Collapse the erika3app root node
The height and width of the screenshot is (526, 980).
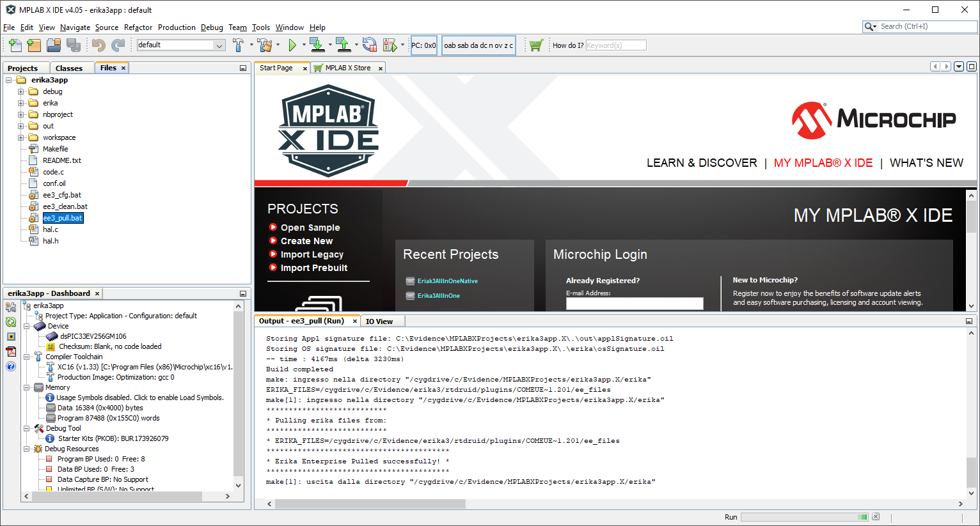pyautogui.click(x=9, y=80)
